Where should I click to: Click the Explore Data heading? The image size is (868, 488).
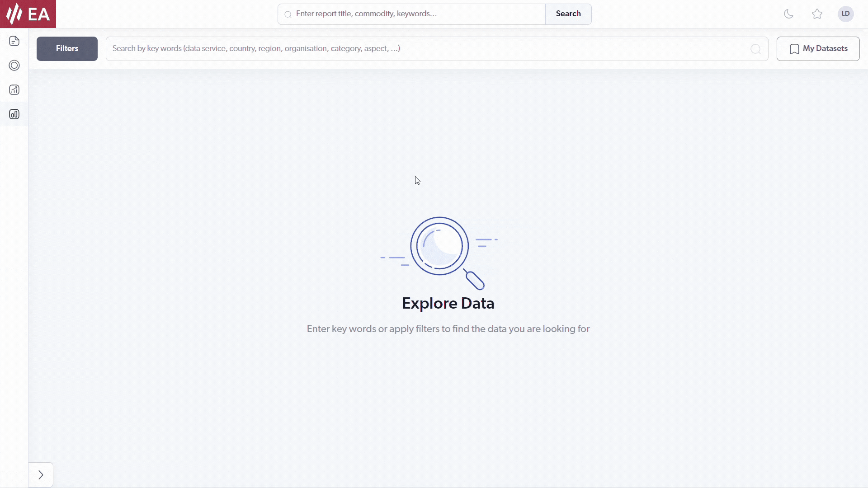tap(448, 303)
